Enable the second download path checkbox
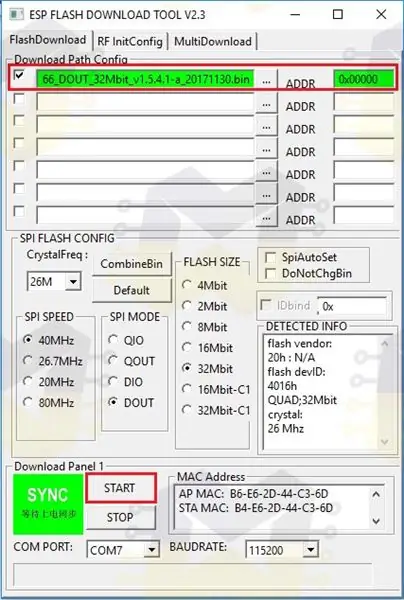Viewport: 404px width, 600px height. [19, 98]
